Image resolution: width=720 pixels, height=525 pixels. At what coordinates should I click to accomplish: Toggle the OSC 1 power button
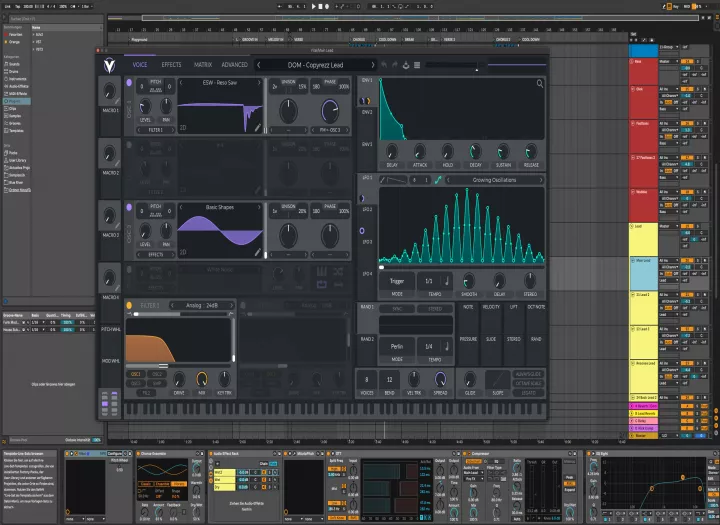tap(129, 83)
